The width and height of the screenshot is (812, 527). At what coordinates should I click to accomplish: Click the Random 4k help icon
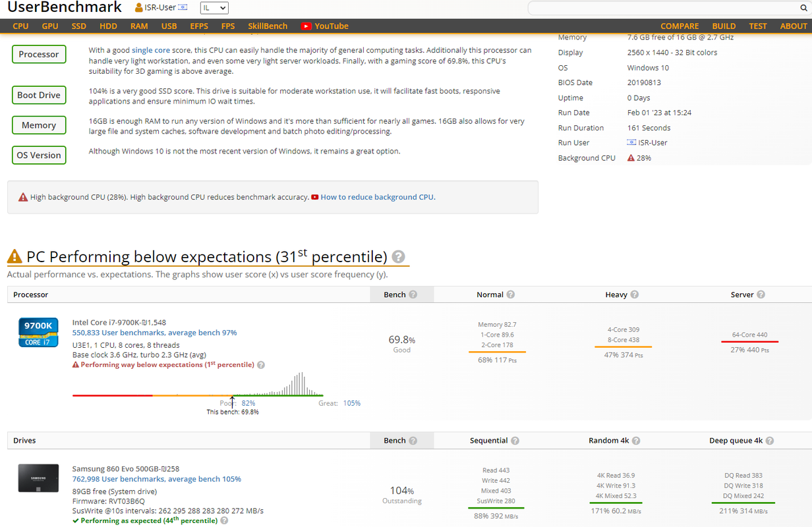636,441
